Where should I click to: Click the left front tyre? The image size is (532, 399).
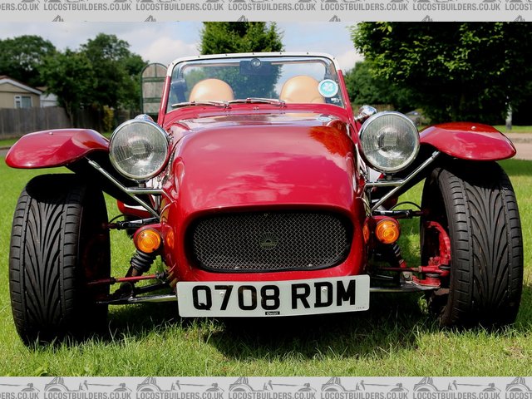[57, 258]
